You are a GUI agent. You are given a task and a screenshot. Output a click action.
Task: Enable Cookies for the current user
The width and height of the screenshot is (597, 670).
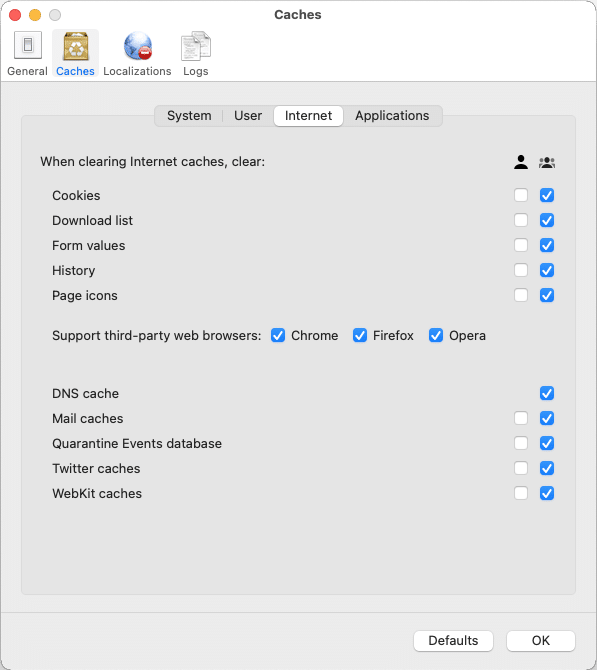coord(521,195)
